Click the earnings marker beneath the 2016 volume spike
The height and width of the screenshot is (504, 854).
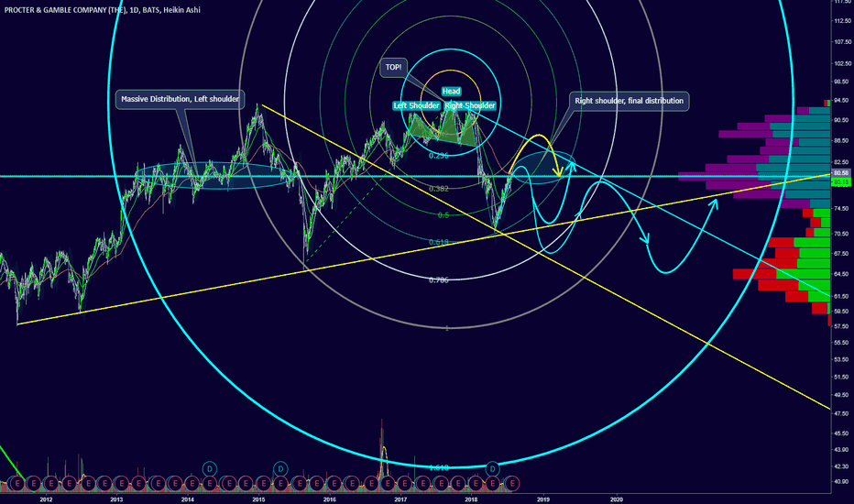(387, 483)
